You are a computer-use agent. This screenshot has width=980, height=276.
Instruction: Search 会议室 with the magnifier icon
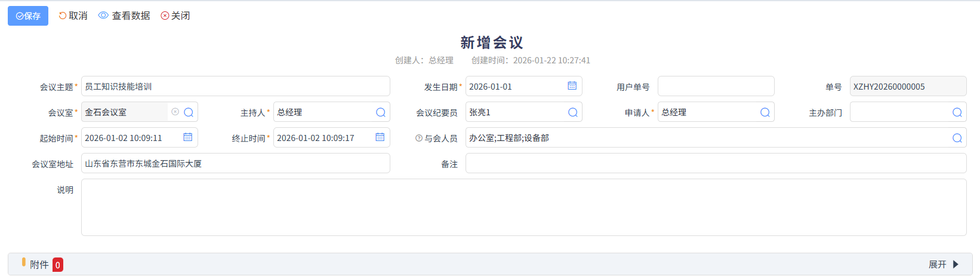point(189,112)
